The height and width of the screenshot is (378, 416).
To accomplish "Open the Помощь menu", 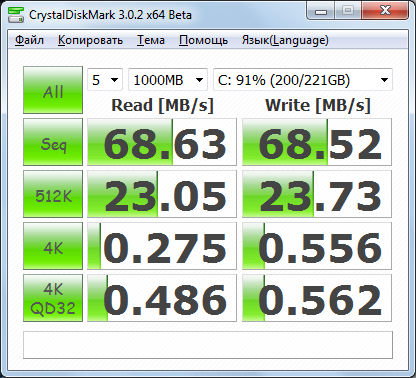I will click(x=203, y=40).
